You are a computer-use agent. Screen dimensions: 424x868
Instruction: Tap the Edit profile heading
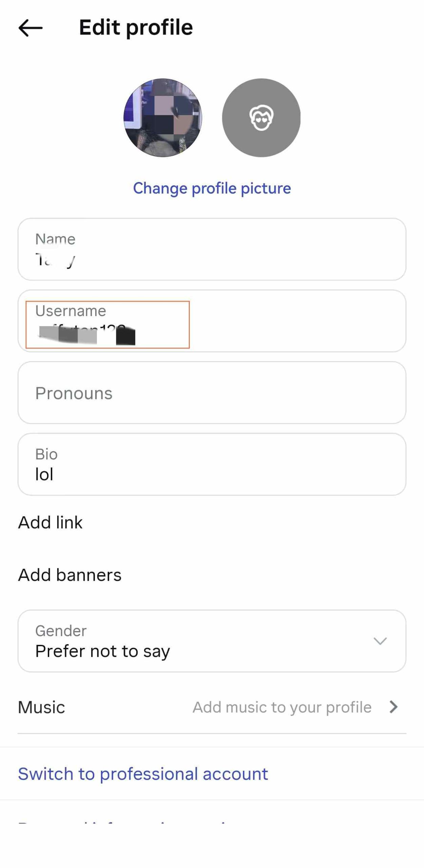(136, 27)
